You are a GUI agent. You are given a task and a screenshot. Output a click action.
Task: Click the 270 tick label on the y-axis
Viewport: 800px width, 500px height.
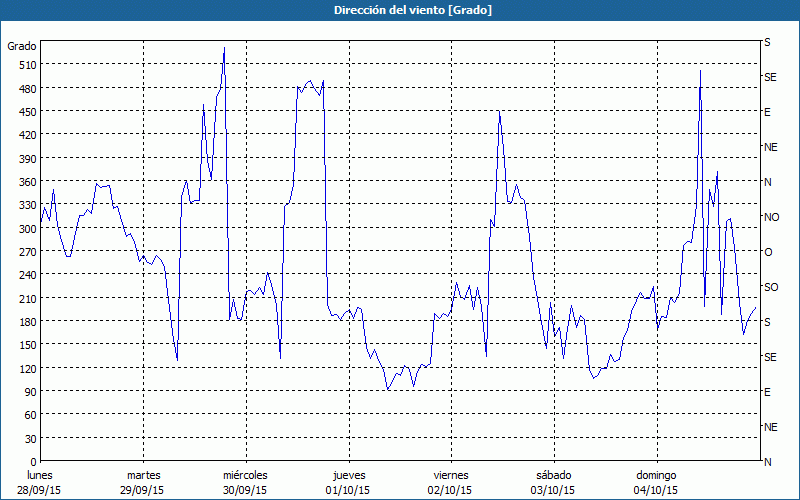click(x=26, y=252)
